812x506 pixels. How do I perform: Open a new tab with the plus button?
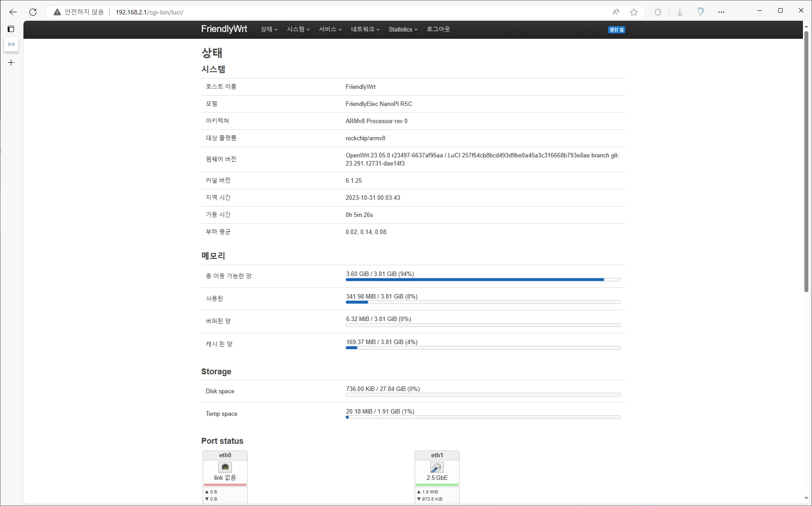(11, 63)
